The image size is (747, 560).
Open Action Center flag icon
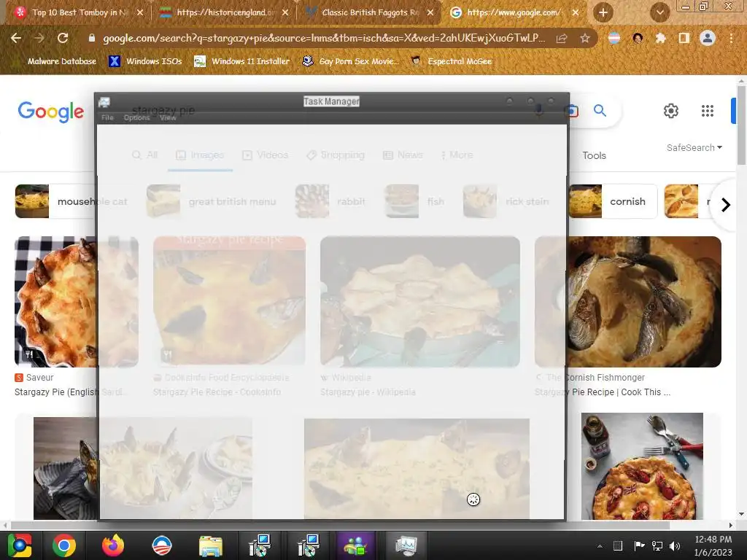639,545
